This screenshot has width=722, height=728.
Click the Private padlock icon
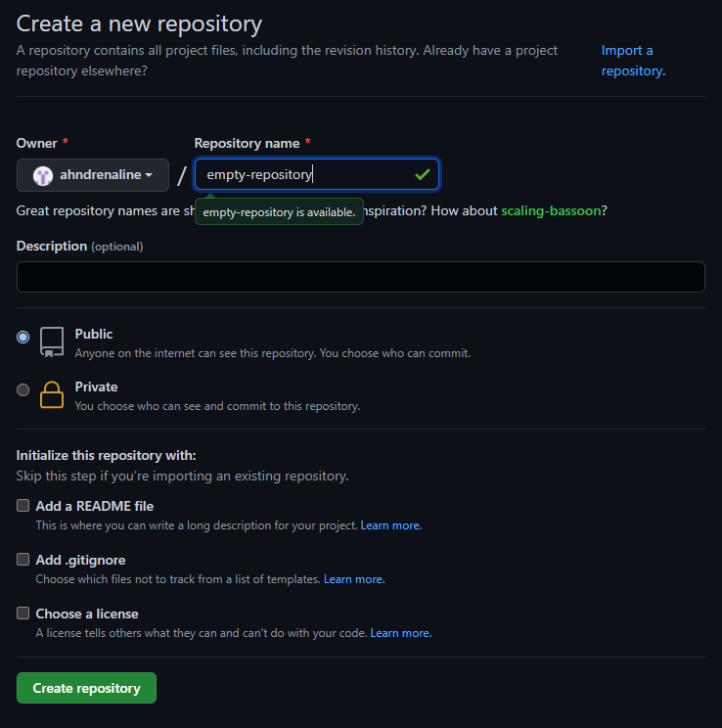[x=52, y=394]
